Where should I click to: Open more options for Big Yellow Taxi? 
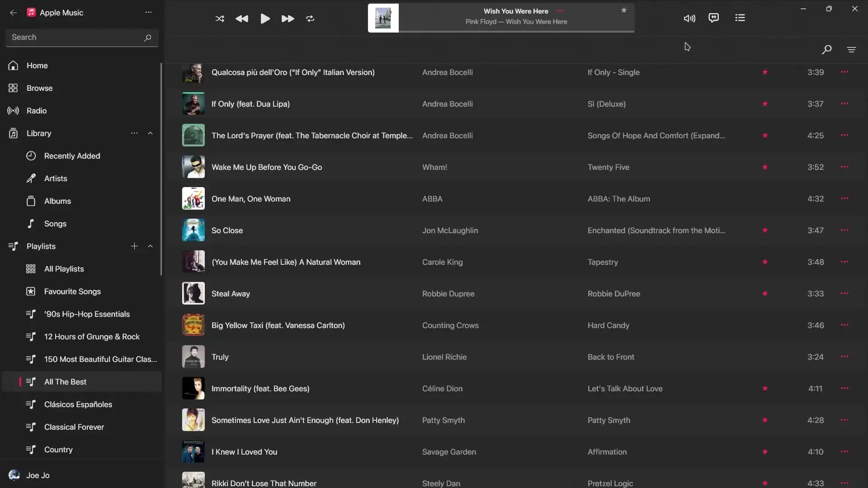844,325
